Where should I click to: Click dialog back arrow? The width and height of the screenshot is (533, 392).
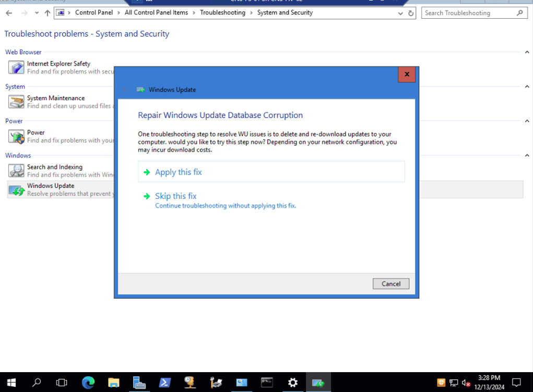[125, 89]
